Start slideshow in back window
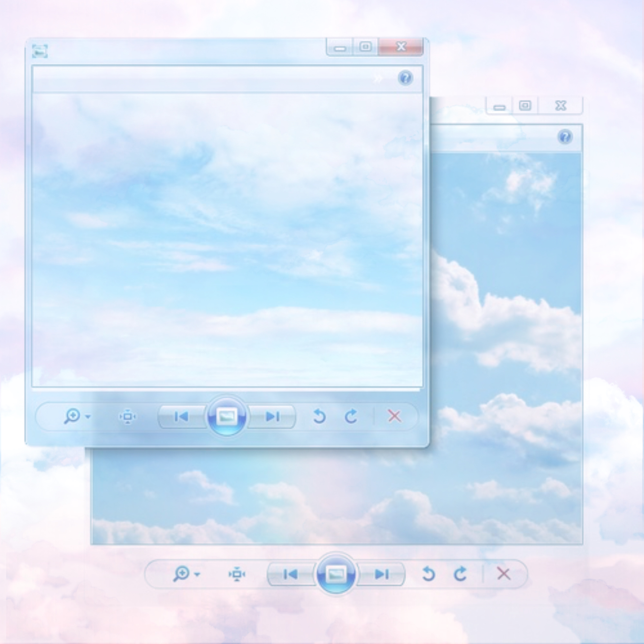 click(x=336, y=574)
